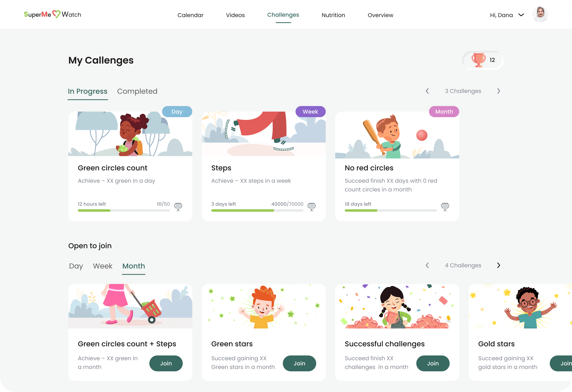Click the red trophy count badge

[x=483, y=60]
